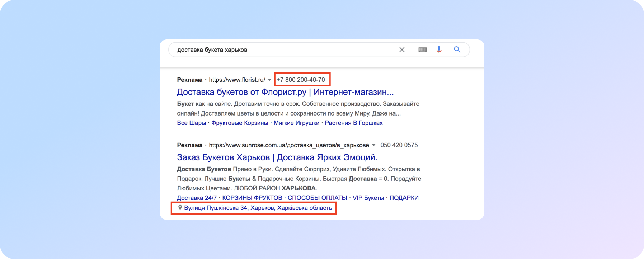Click phone number 050 420 0575
Screen dimensions: 644x259
click(x=399, y=145)
